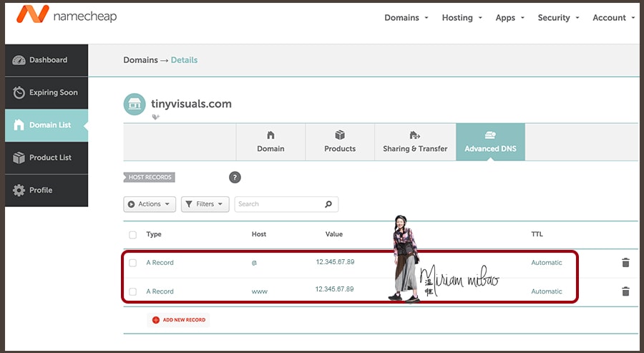The height and width of the screenshot is (353, 644).
Task: Click the Type column header
Action: coord(154,234)
